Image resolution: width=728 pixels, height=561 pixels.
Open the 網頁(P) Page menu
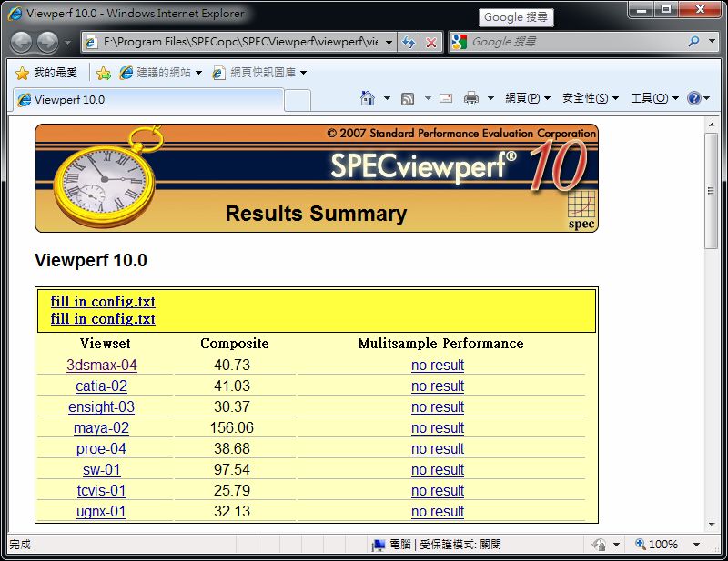pos(528,98)
